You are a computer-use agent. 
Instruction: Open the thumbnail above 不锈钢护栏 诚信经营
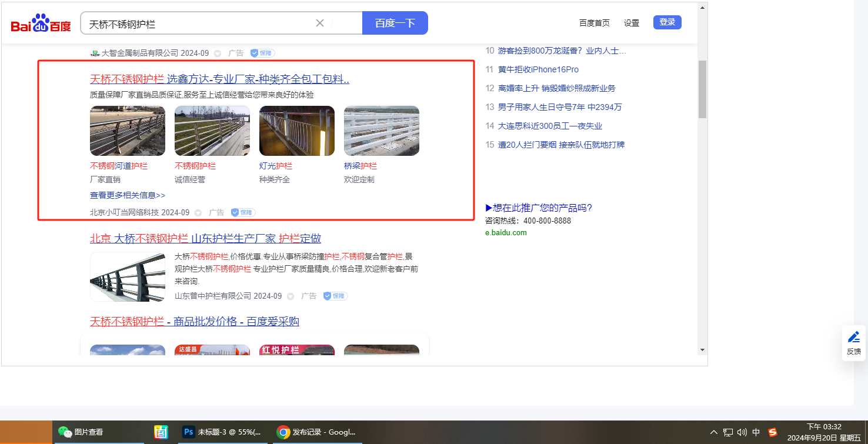pyautogui.click(x=212, y=131)
